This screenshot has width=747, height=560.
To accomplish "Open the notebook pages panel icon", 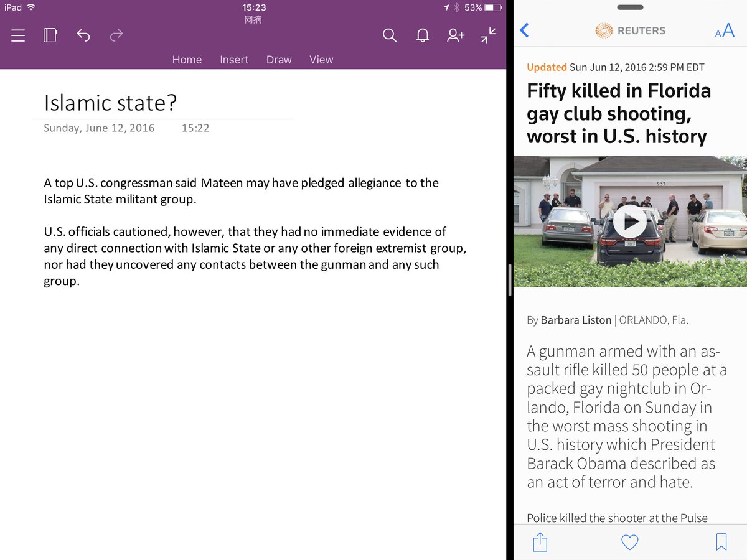I will [x=50, y=36].
